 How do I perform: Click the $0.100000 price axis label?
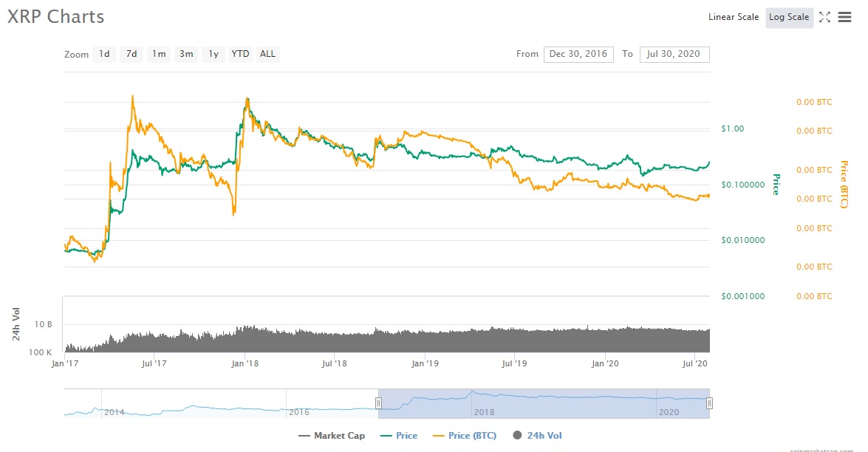743,185
